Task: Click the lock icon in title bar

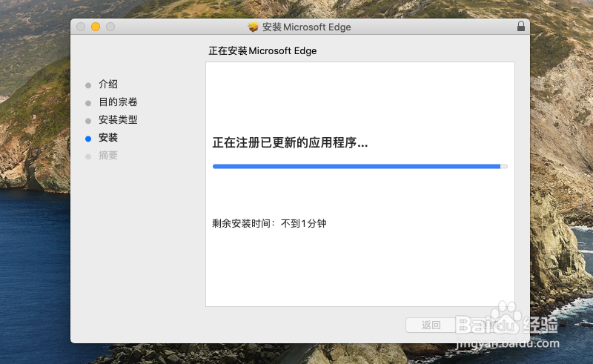Action: coord(521,26)
